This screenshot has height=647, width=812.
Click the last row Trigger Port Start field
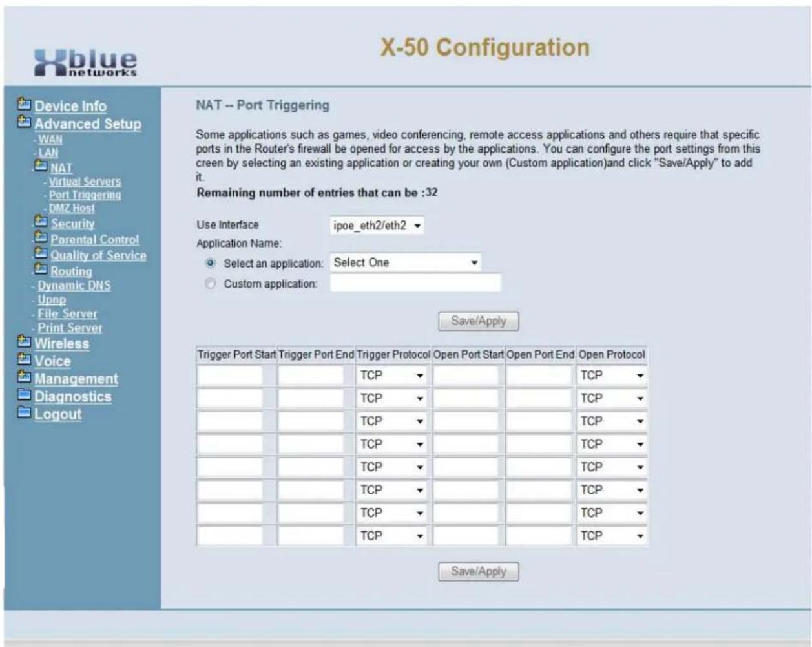[230, 536]
